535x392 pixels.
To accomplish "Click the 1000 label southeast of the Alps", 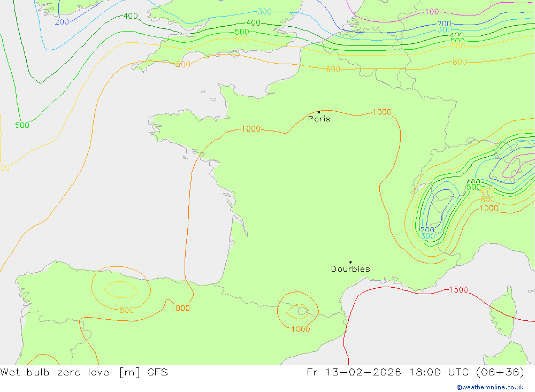I will coord(489,208).
